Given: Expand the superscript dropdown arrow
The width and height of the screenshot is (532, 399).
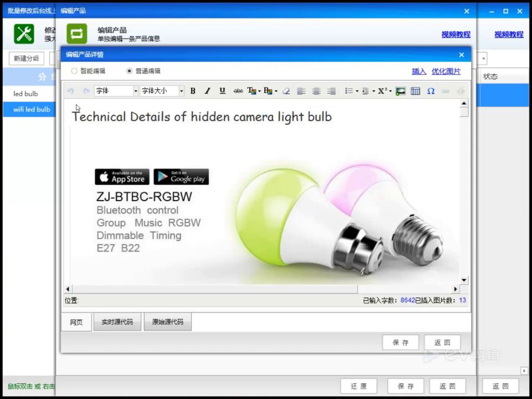Looking at the screenshot, I should click(390, 91).
